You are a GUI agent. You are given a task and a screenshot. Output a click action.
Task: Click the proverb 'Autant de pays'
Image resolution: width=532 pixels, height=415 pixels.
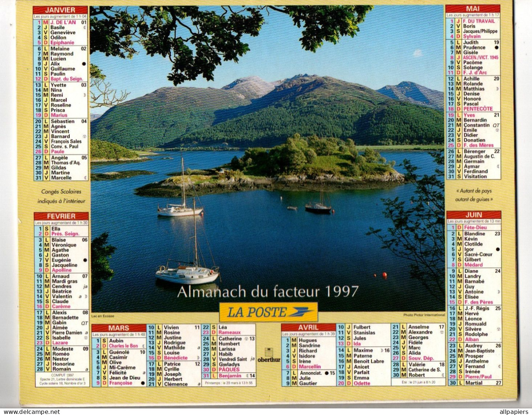(473, 191)
